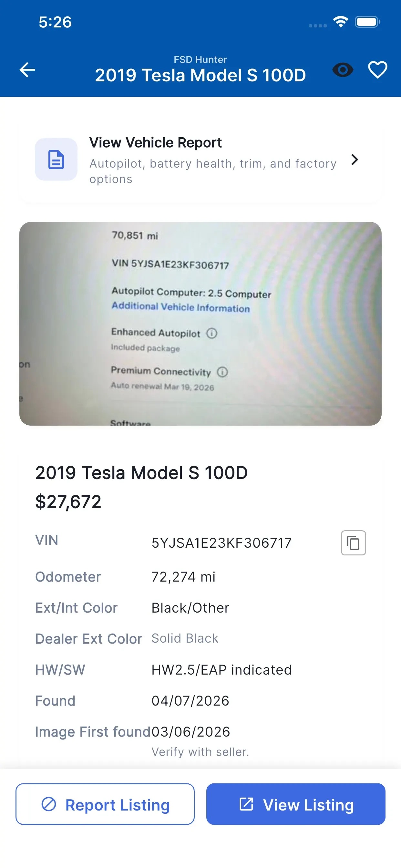Open the Tesla screen photo thumbnail
Image resolution: width=401 pixels, height=868 pixels.
click(x=200, y=324)
